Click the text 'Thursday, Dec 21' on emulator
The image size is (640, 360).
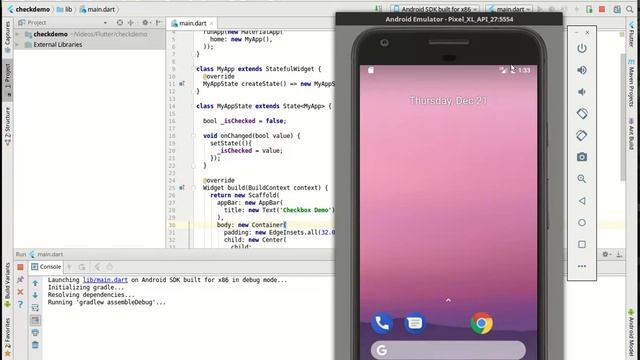click(448, 100)
